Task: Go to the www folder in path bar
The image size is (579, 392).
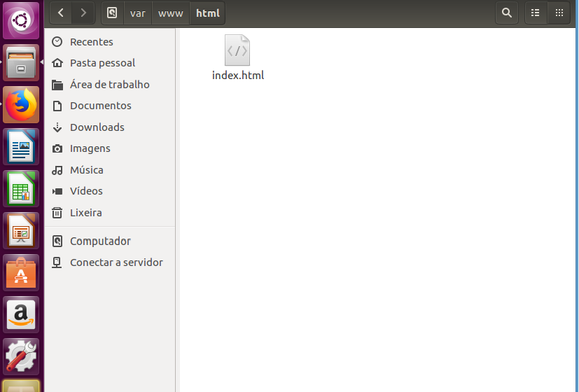Action: click(x=171, y=13)
